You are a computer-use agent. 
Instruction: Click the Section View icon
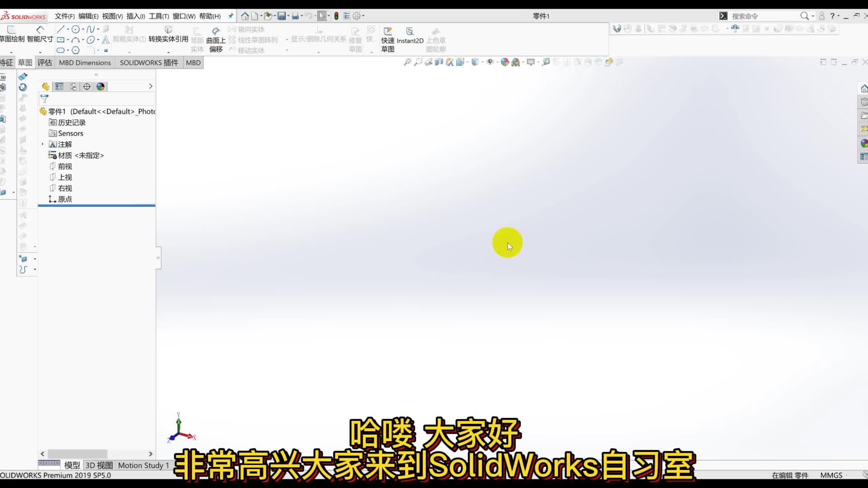point(439,62)
